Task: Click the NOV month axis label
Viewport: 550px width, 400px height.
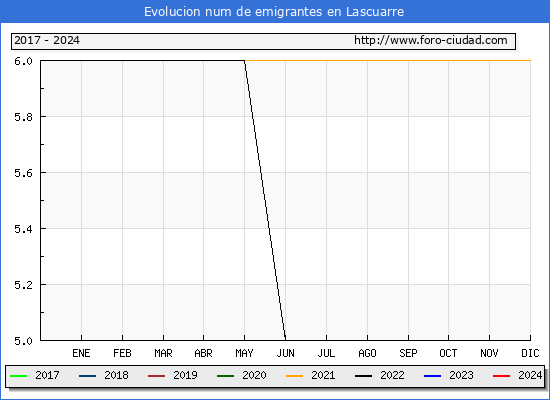Action: (x=489, y=353)
